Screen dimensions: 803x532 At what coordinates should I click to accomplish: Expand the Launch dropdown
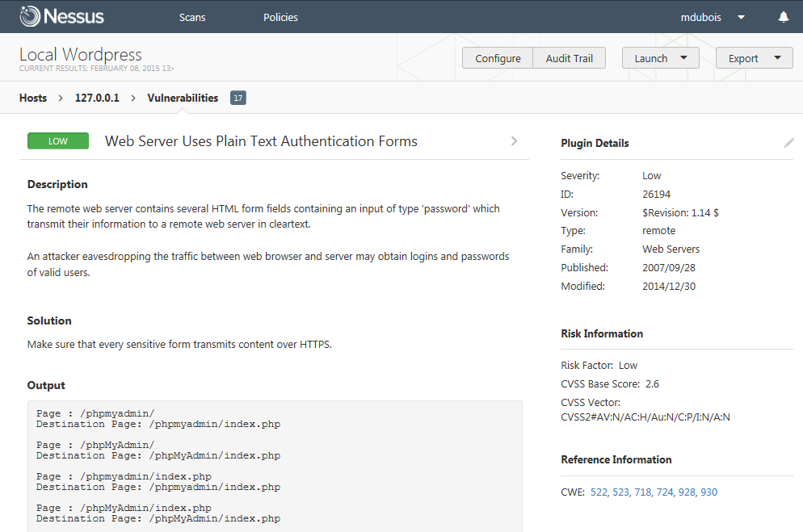[x=661, y=58]
